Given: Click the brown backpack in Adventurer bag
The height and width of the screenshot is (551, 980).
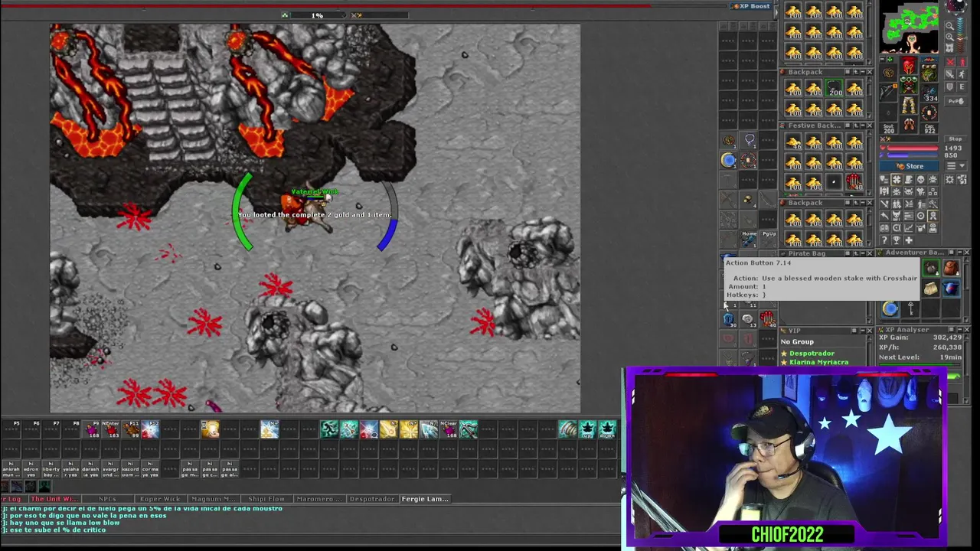Looking at the screenshot, I should [951, 268].
